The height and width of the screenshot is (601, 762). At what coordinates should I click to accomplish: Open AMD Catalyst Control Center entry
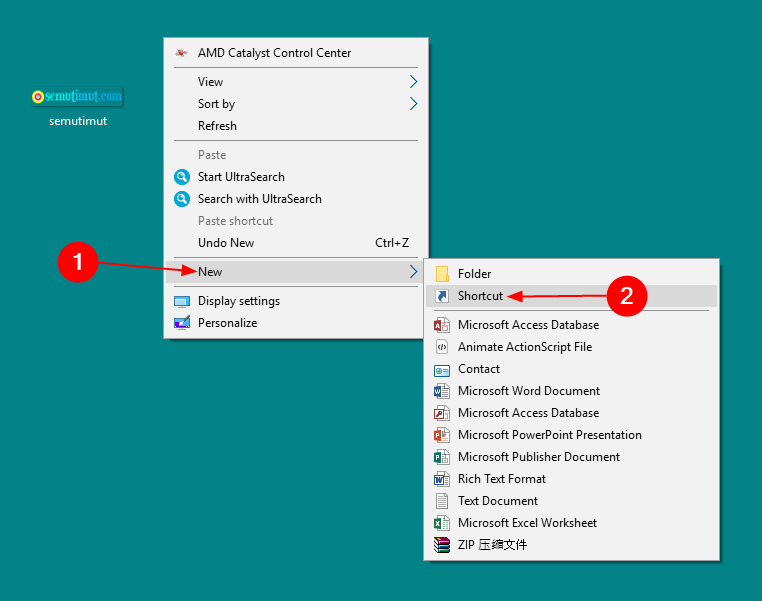[x=296, y=52]
